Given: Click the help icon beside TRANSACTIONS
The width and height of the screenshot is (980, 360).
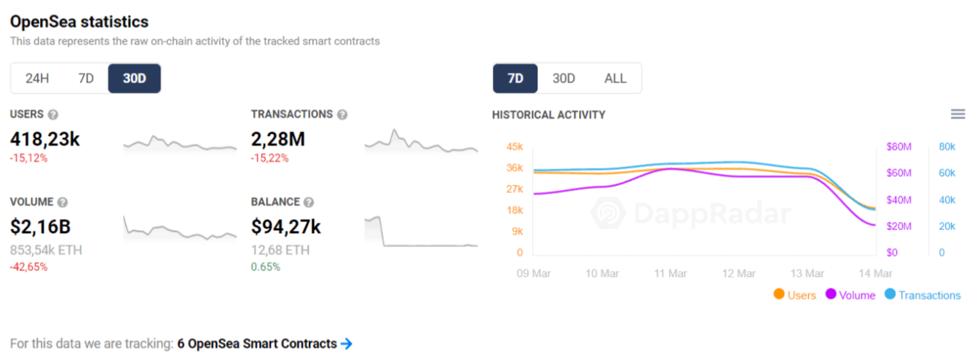Looking at the screenshot, I should coord(342,114).
